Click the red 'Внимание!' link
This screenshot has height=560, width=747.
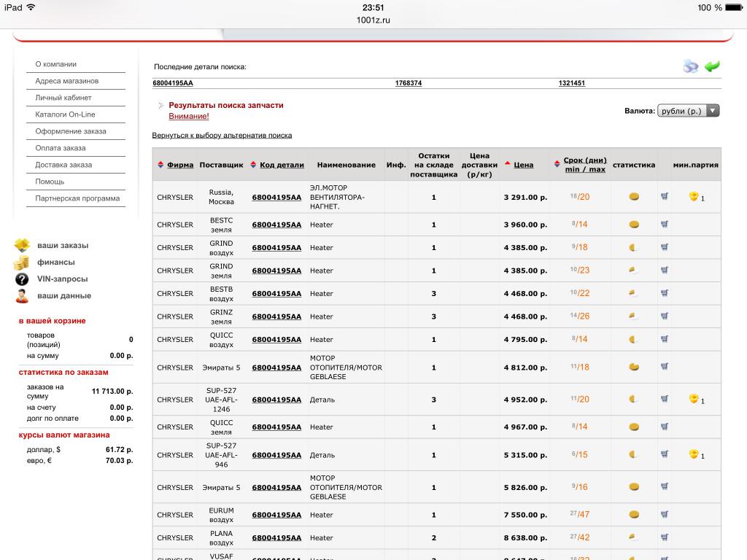[x=188, y=116]
